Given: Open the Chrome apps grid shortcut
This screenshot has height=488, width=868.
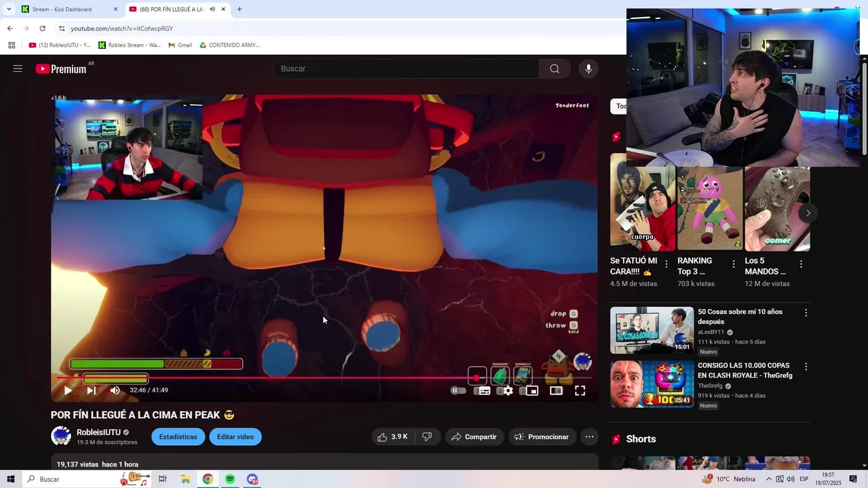Looking at the screenshot, I should [x=12, y=45].
